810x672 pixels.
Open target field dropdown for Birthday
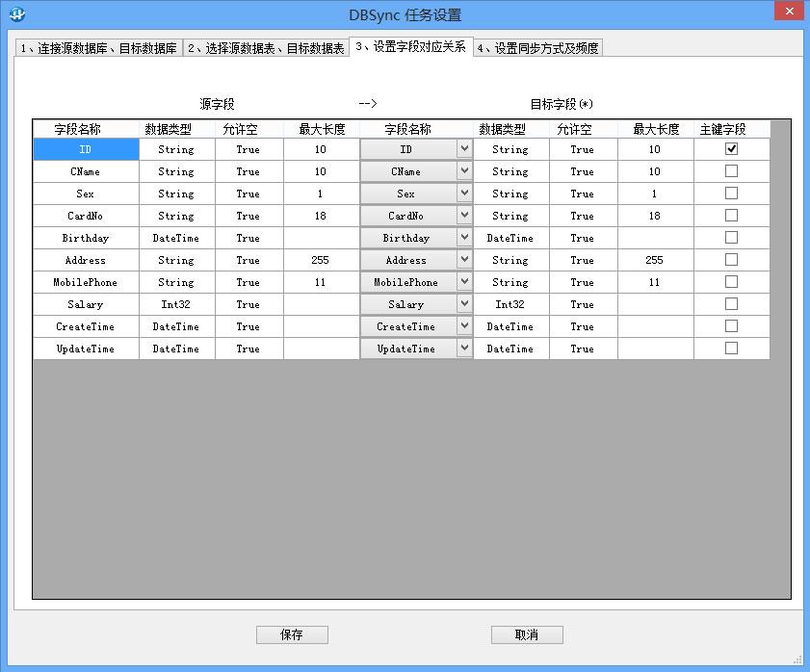tap(464, 238)
